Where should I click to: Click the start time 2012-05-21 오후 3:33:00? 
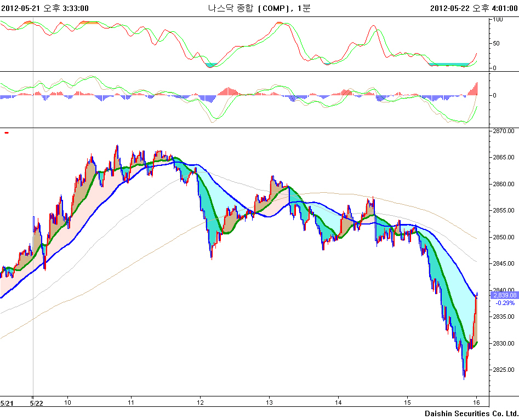(45, 8)
